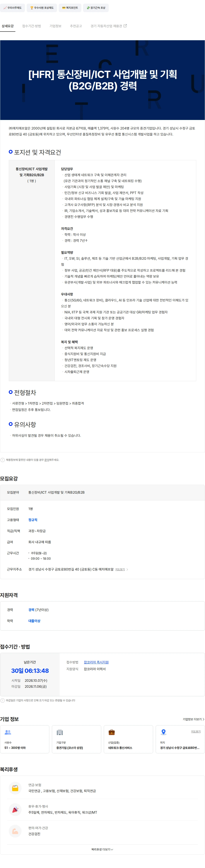
Task: Click the 산업(업종) briefcase icon
Action: [112, 732]
